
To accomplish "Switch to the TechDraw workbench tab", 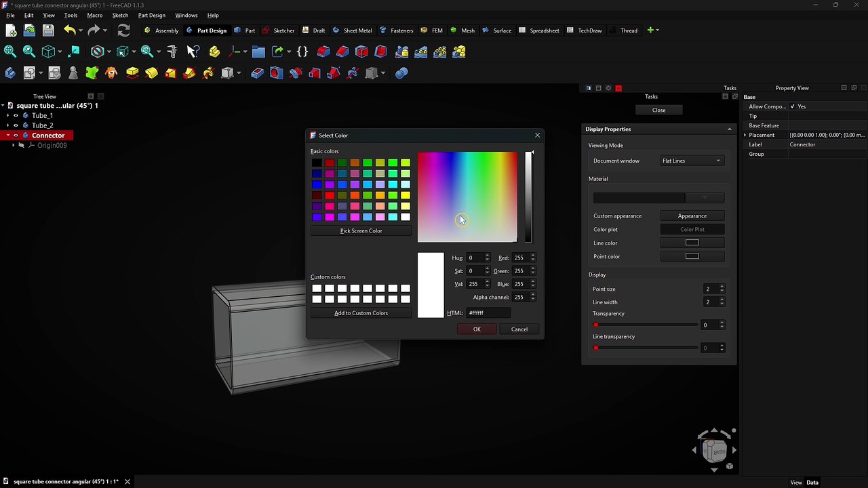I will [x=585, y=30].
